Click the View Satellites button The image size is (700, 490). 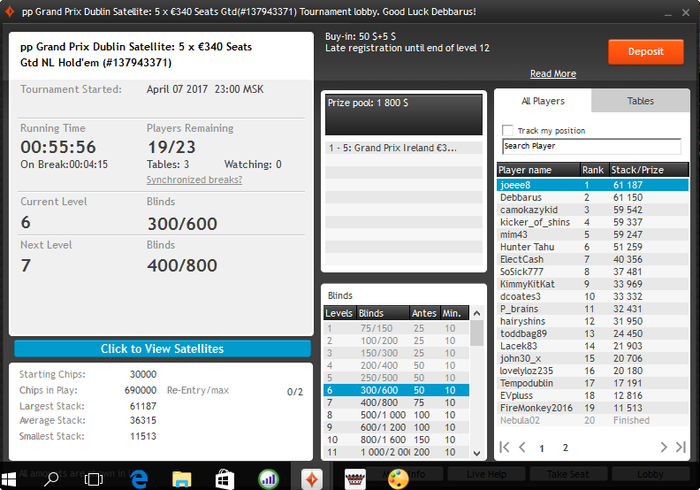coord(162,349)
